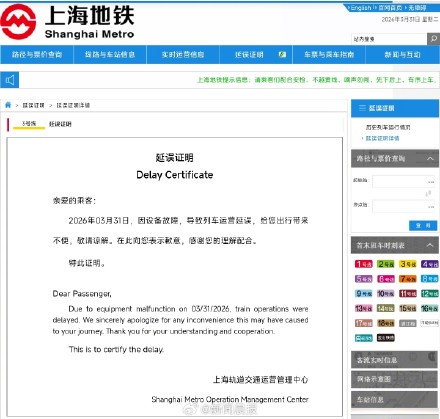
Task: Select Line 2 green badge
Action: [386, 264]
